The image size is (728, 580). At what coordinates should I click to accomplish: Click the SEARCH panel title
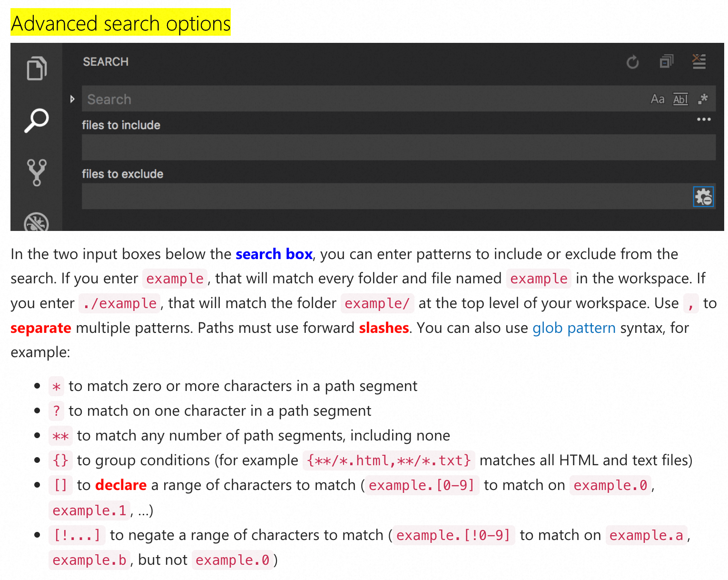(106, 62)
